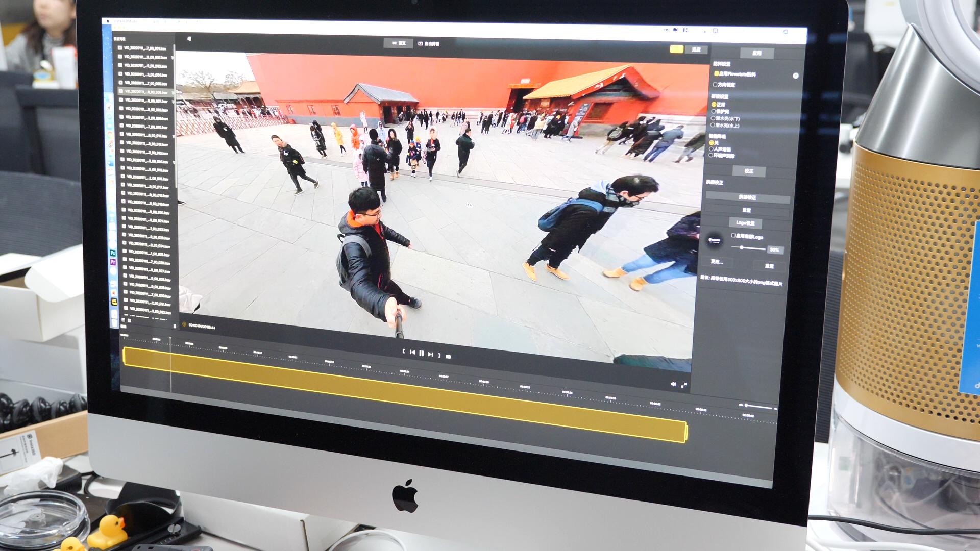Switch to the 预览 preview tab
This screenshot has height=551, width=980.
pos(399,43)
